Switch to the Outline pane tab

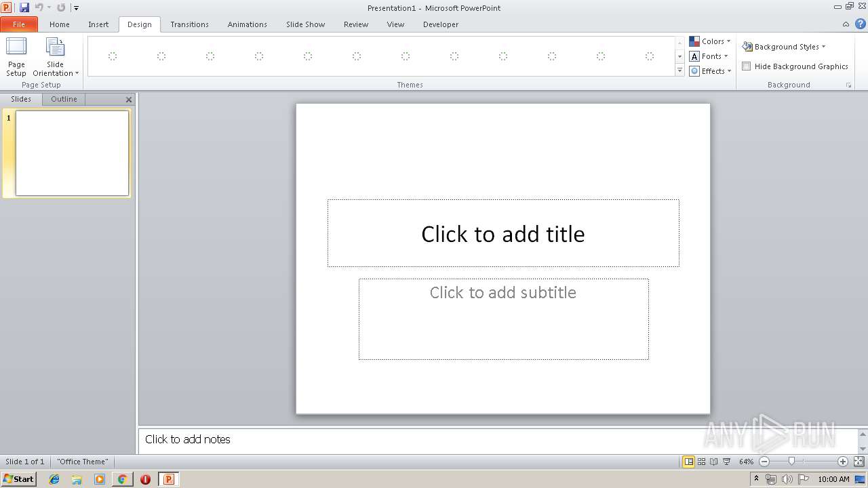[64, 99]
